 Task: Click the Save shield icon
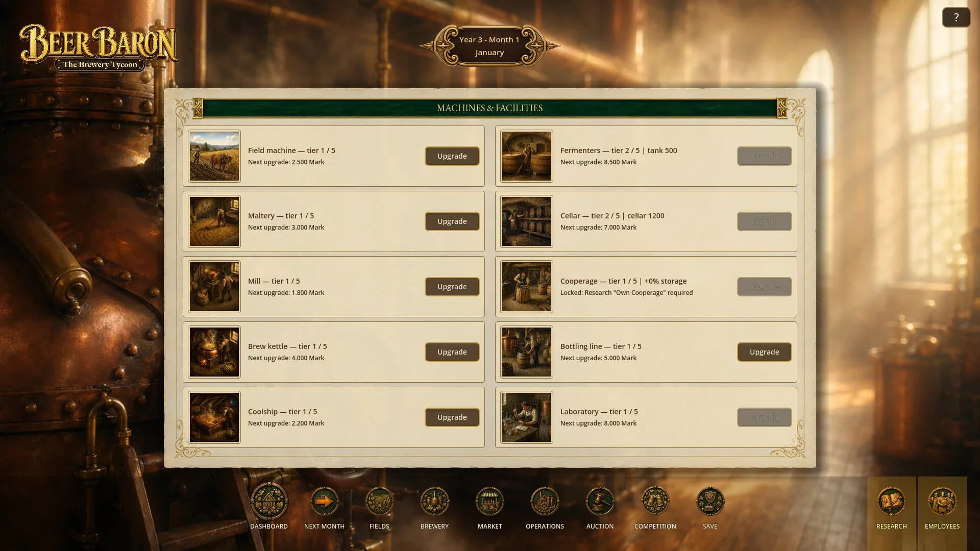click(x=710, y=502)
